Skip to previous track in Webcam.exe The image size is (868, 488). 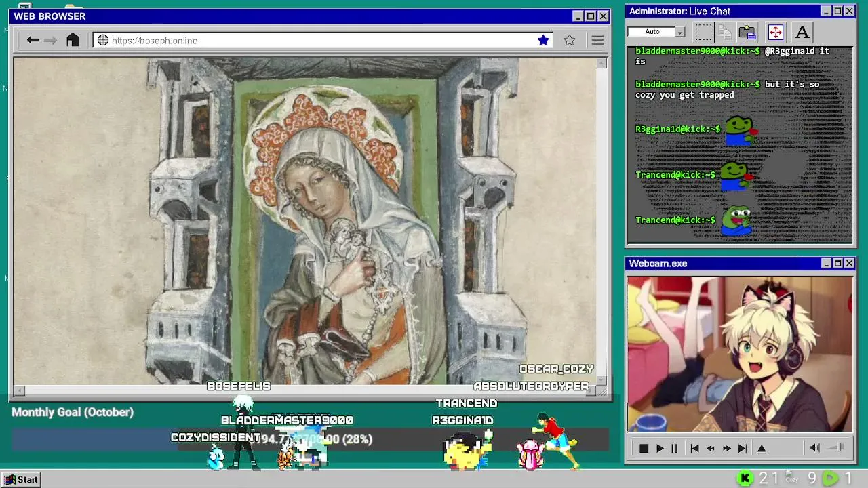tap(694, 448)
